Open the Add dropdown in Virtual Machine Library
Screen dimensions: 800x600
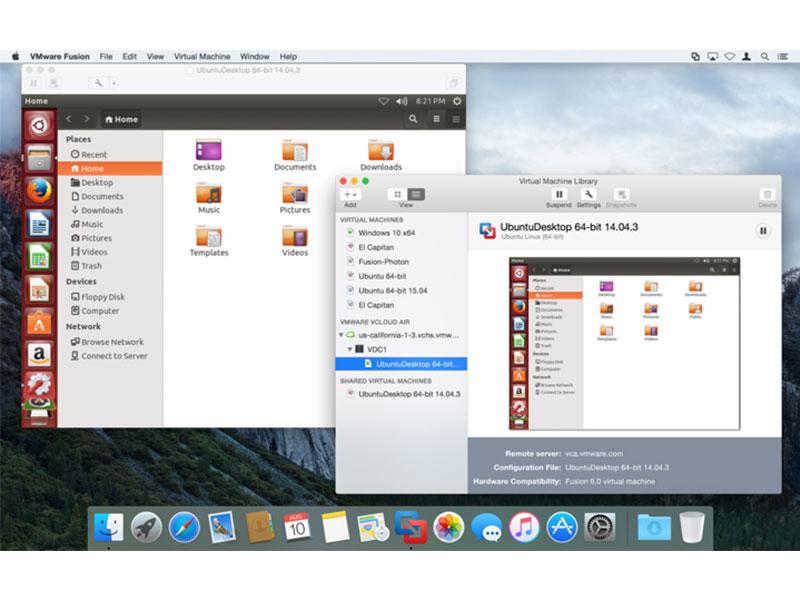(350, 194)
